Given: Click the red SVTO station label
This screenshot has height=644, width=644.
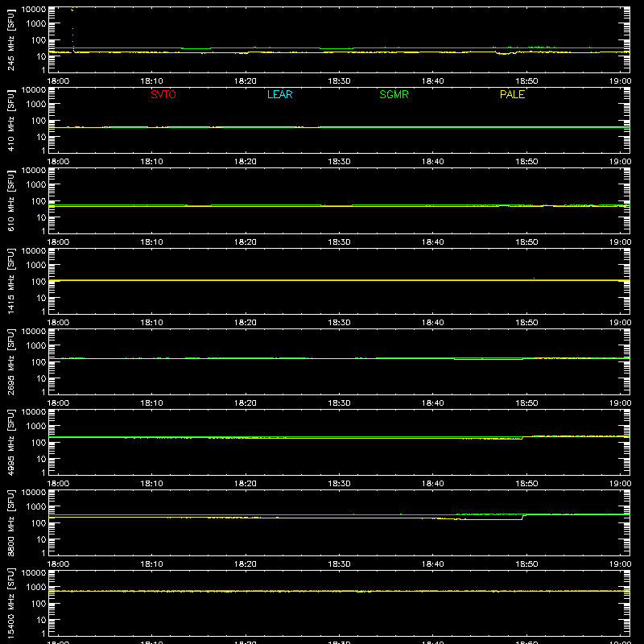Looking at the screenshot, I should tap(163, 94).
